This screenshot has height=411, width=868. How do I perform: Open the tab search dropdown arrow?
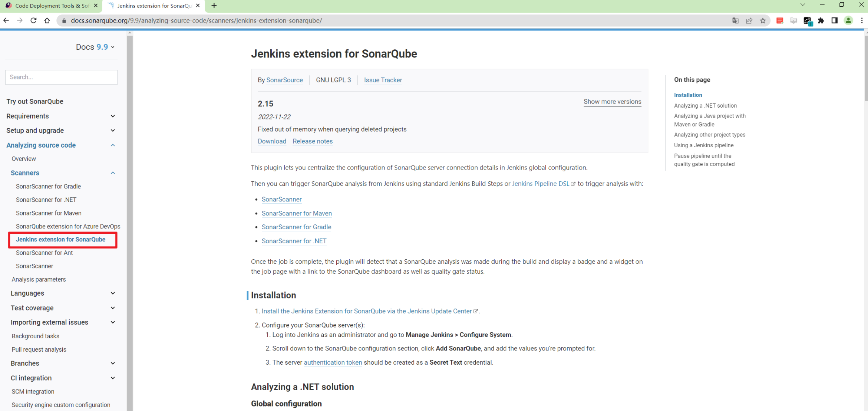[803, 5]
